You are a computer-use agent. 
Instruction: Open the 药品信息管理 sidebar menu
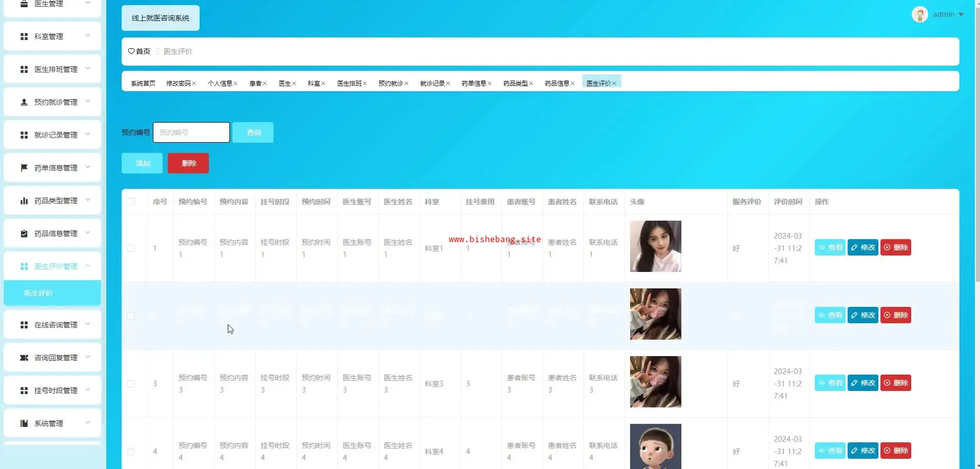click(x=52, y=233)
